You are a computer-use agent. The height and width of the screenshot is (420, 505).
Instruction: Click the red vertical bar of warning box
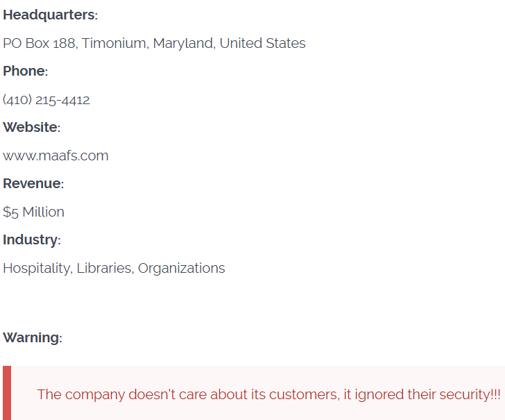tap(7, 393)
